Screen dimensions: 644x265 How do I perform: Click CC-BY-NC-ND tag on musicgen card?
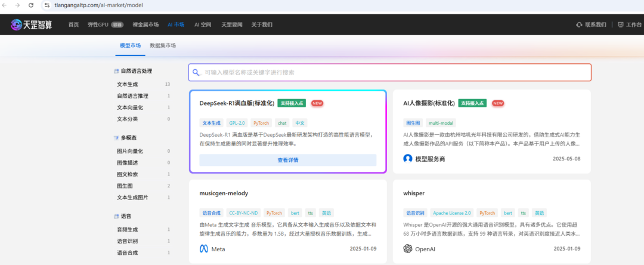click(243, 213)
